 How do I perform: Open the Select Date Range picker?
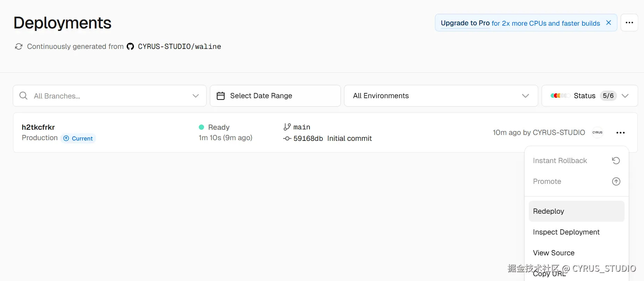[275, 96]
